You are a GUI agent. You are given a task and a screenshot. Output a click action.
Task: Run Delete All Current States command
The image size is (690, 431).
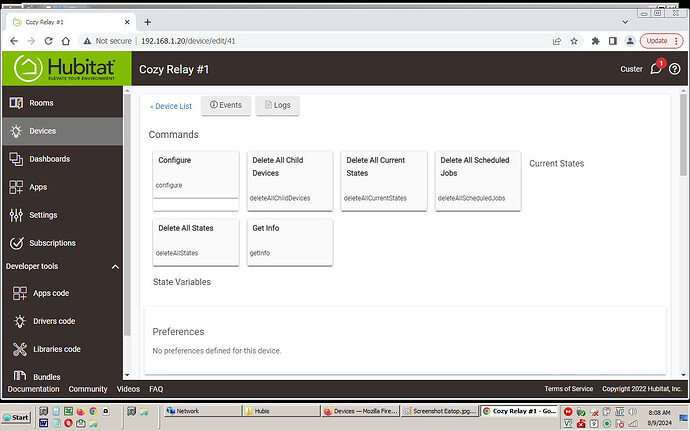(x=384, y=181)
